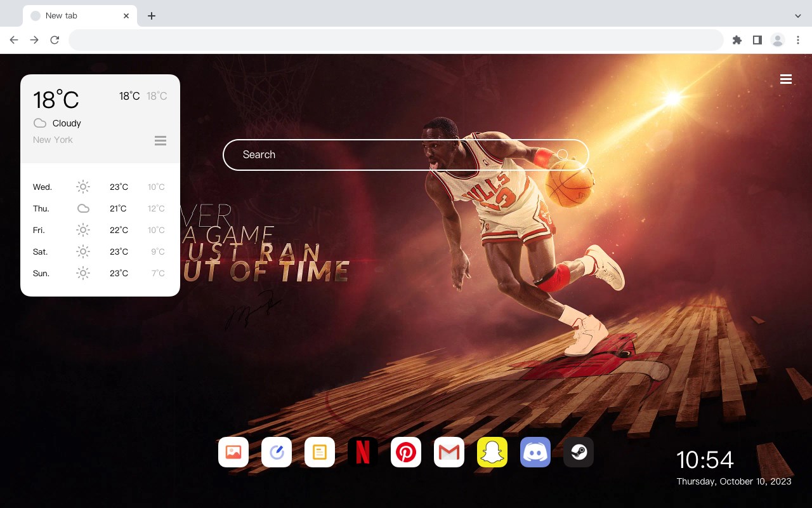Open the Chrome profile avatar
Viewport: 812px width, 508px height.
[778, 40]
